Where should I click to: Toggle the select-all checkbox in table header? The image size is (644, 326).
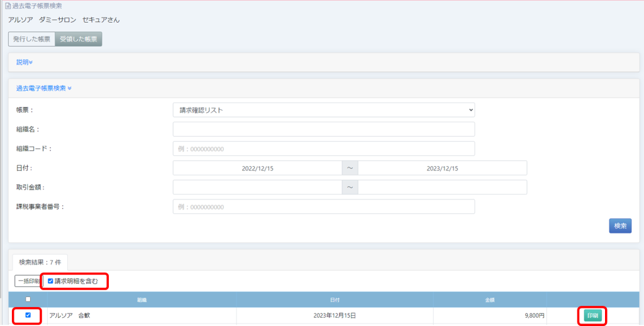pyautogui.click(x=28, y=300)
